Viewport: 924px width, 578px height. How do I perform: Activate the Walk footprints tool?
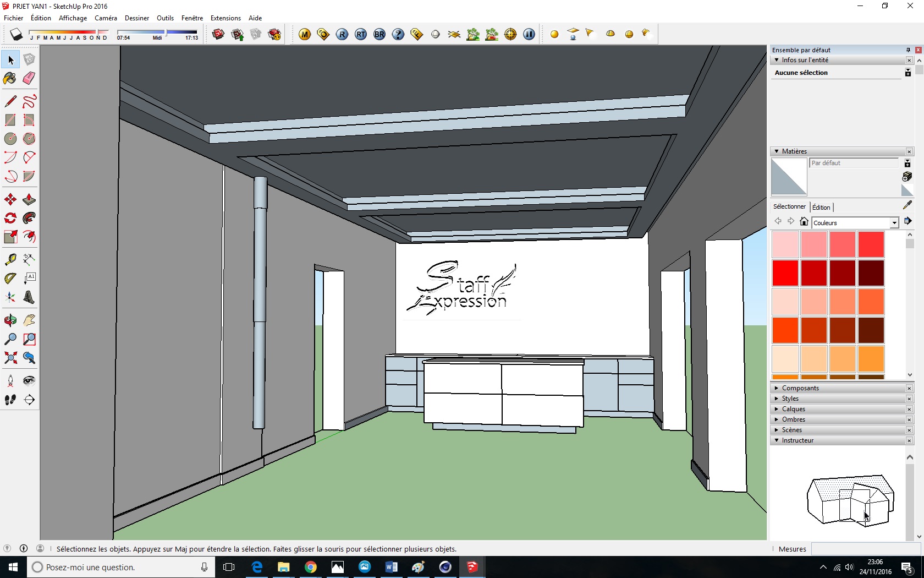click(x=10, y=400)
